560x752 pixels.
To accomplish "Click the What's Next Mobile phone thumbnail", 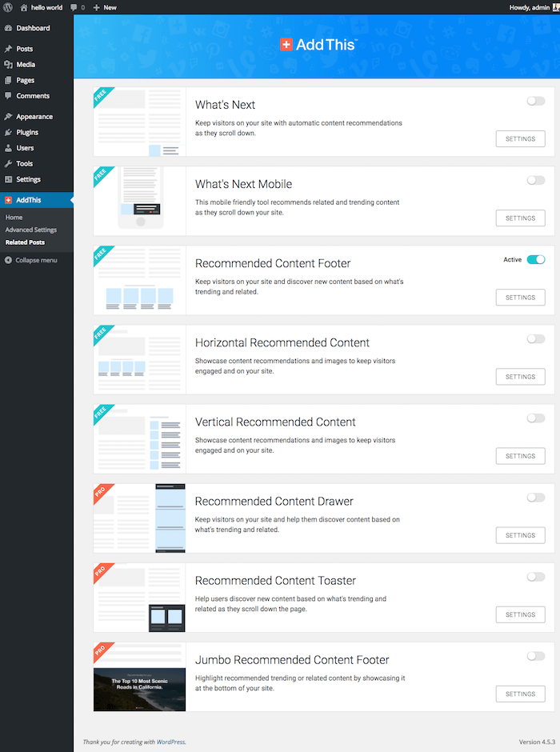I will coord(139,201).
